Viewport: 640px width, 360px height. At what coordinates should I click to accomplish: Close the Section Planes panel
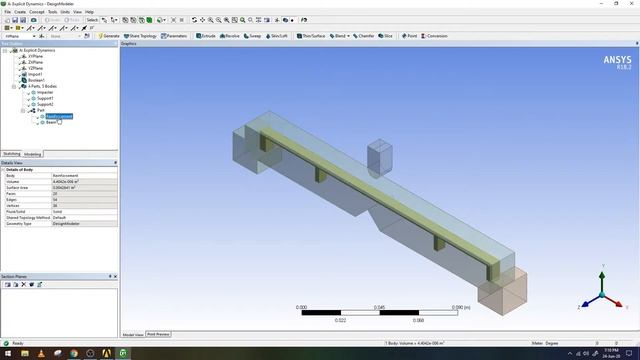(x=116, y=277)
